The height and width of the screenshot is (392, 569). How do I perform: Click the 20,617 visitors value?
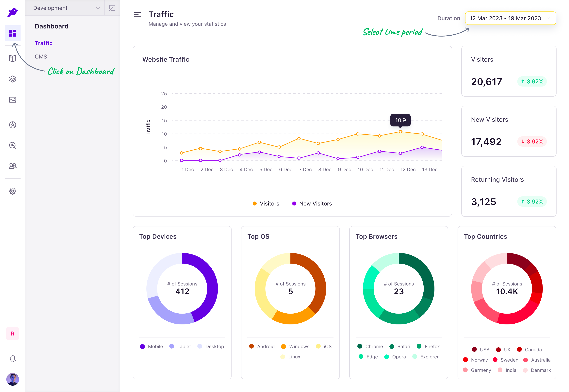tap(486, 82)
